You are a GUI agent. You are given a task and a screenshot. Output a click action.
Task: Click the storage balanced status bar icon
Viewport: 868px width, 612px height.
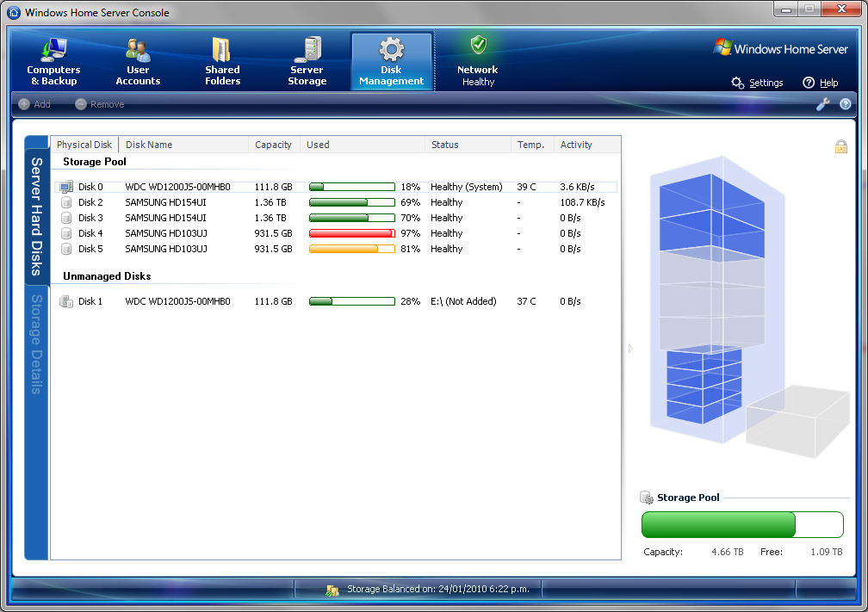(x=332, y=590)
